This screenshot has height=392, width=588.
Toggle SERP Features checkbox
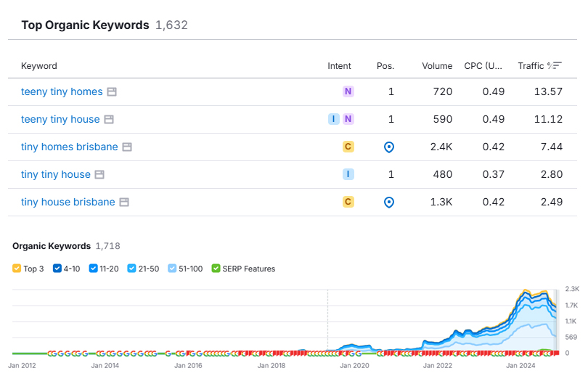[216, 269]
